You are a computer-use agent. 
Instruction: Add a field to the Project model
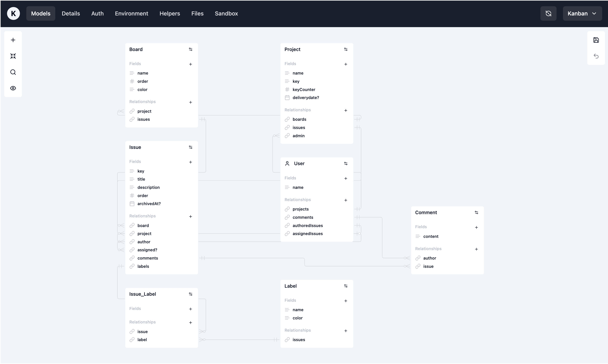point(346,64)
